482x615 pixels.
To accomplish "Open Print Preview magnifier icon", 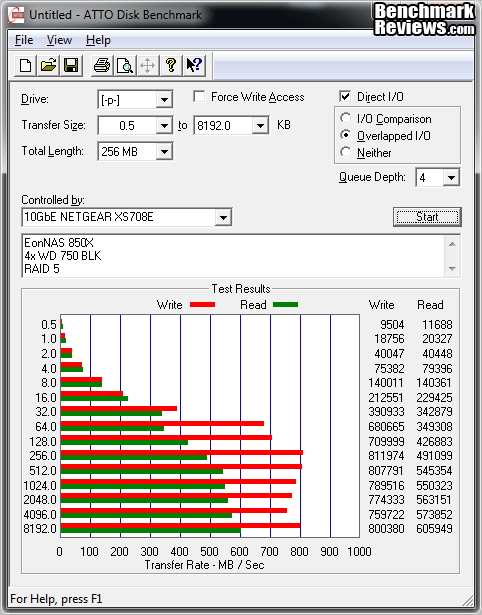I will [125, 65].
